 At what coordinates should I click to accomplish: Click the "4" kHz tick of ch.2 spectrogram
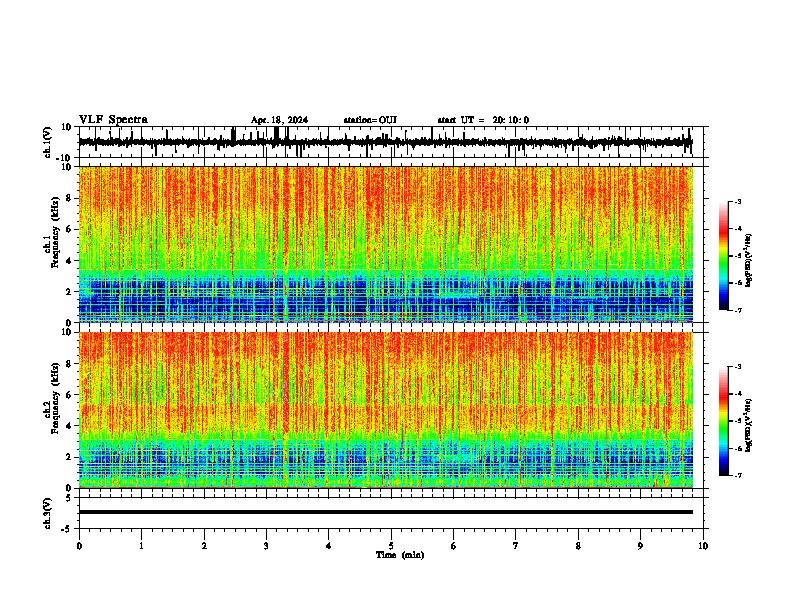pyautogui.click(x=70, y=426)
